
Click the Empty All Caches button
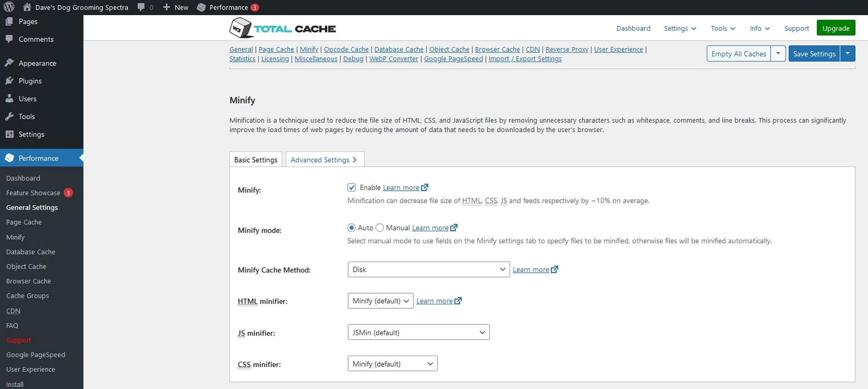(x=739, y=53)
